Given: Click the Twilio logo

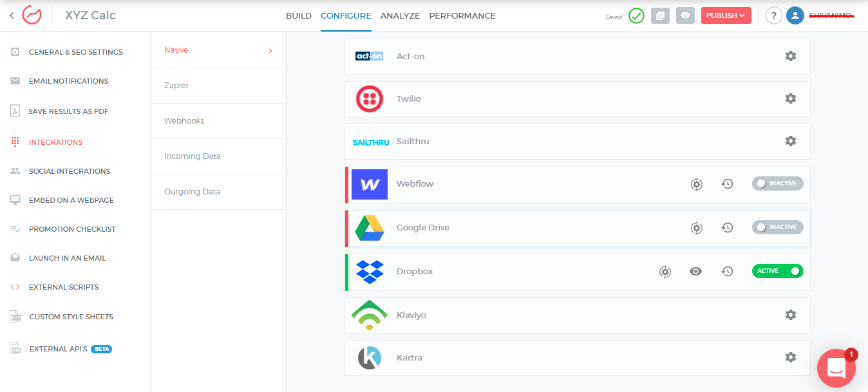Looking at the screenshot, I should (370, 98).
